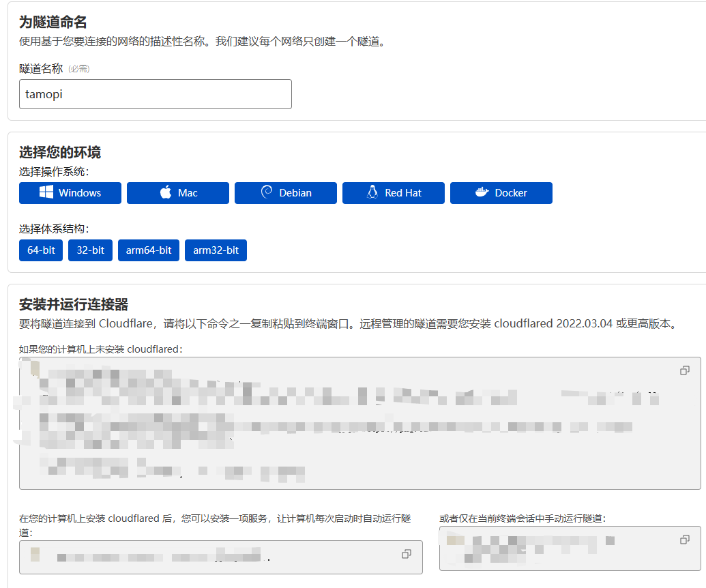Click the Apple logo for Mac
The width and height of the screenshot is (706, 588).
[166, 193]
